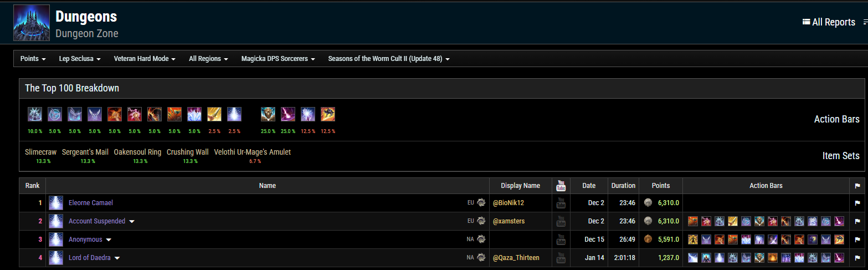Click the first ability icon showing 10.0 %
The image size is (868, 270).
(34, 114)
